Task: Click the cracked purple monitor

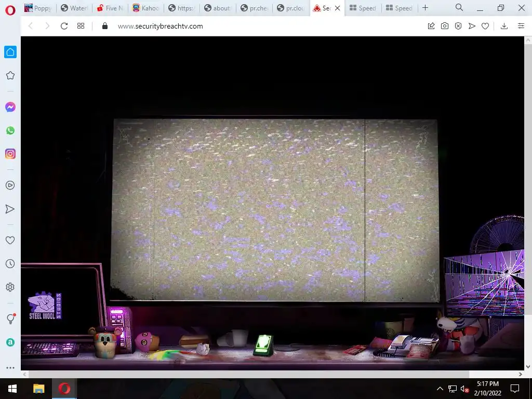Action: click(x=485, y=283)
